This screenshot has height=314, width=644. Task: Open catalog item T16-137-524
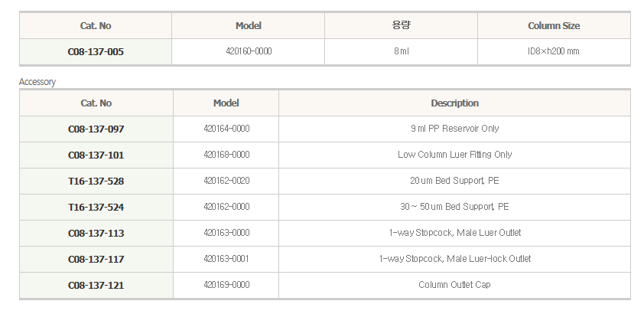click(x=96, y=207)
